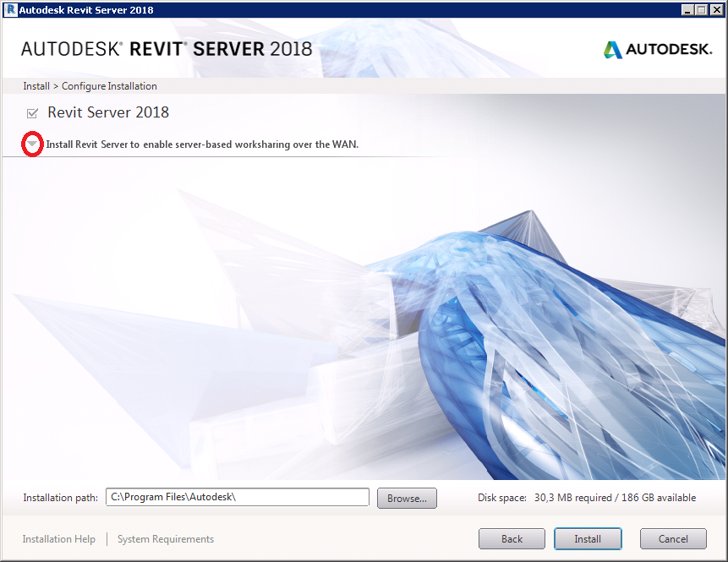The width and height of the screenshot is (728, 562).
Task: Expand the Revit Server configuration arrow
Action: (x=32, y=145)
